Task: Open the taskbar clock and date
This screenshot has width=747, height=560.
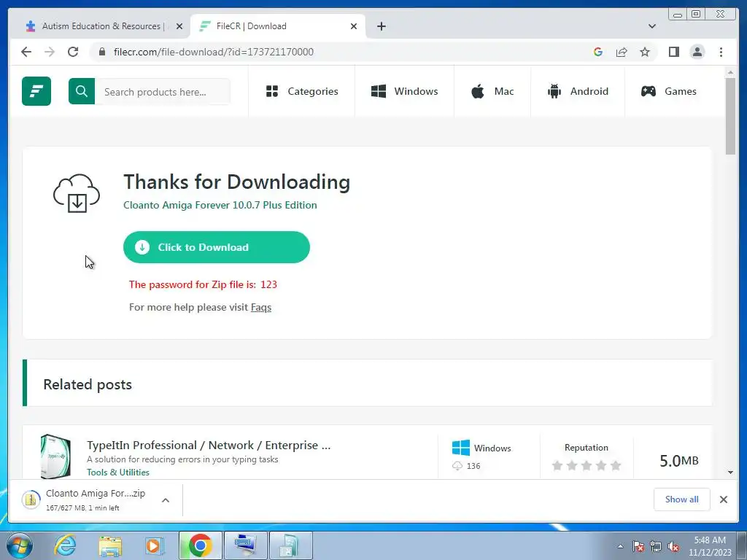Action: [x=710, y=546]
